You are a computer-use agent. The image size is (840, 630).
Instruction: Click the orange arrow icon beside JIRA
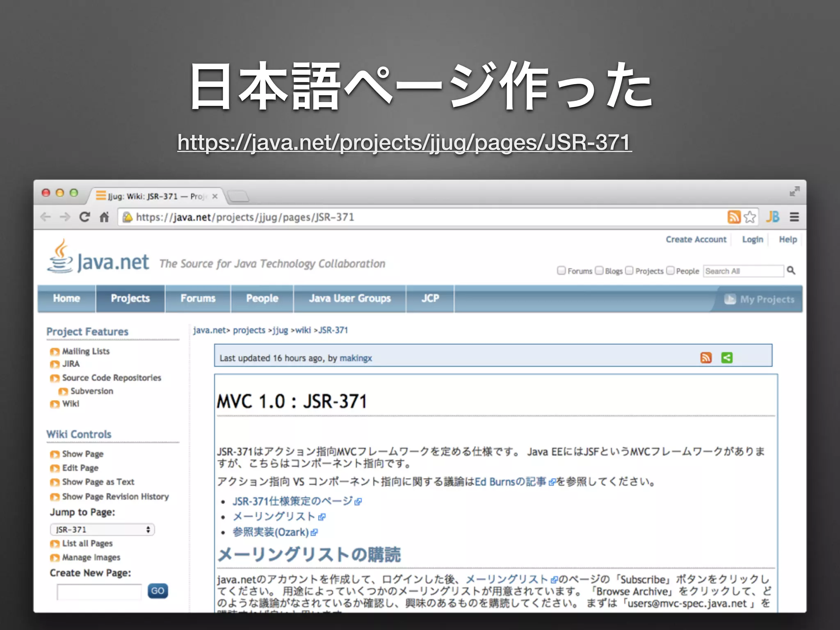[x=55, y=364]
